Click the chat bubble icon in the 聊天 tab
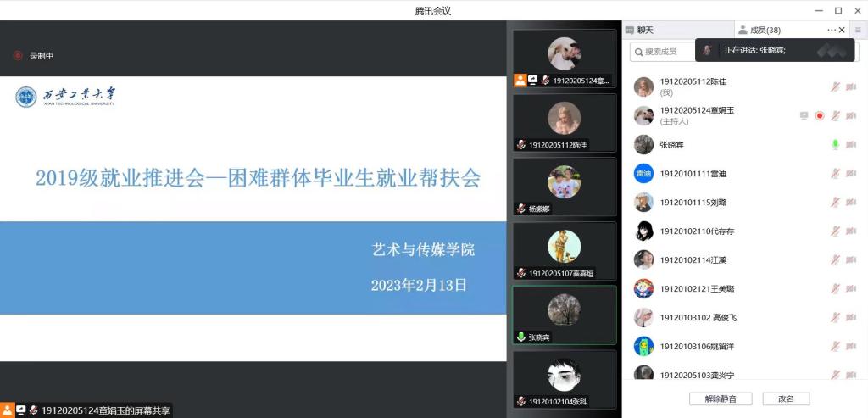The width and height of the screenshot is (868, 418). [630, 31]
